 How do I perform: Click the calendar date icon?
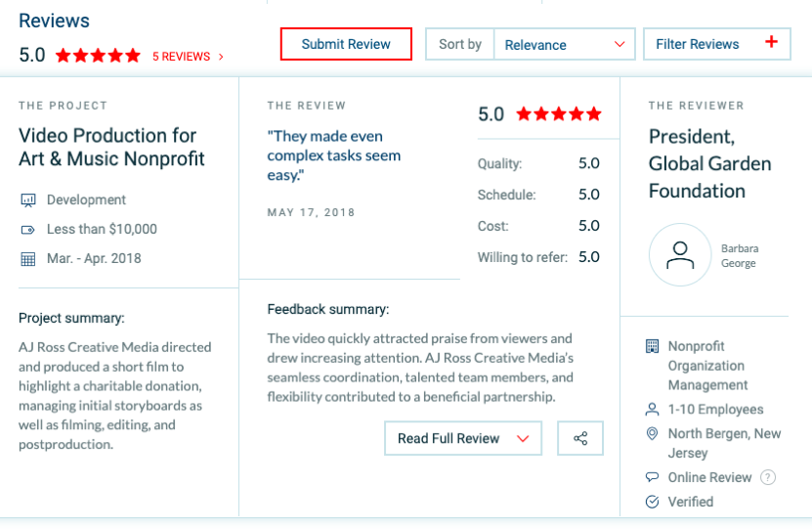point(27,259)
